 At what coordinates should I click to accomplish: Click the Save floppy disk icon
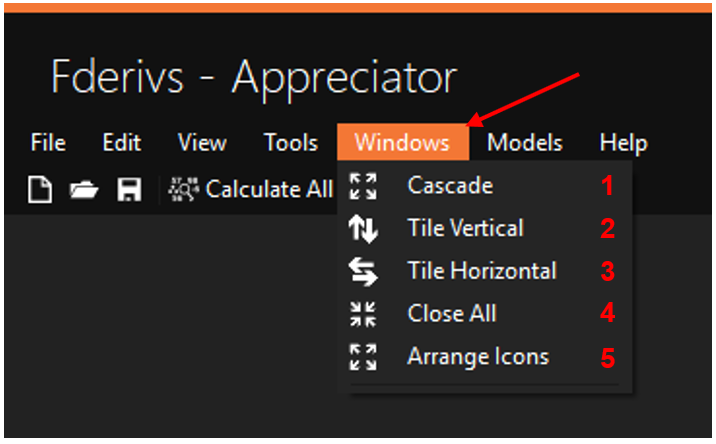(129, 189)
